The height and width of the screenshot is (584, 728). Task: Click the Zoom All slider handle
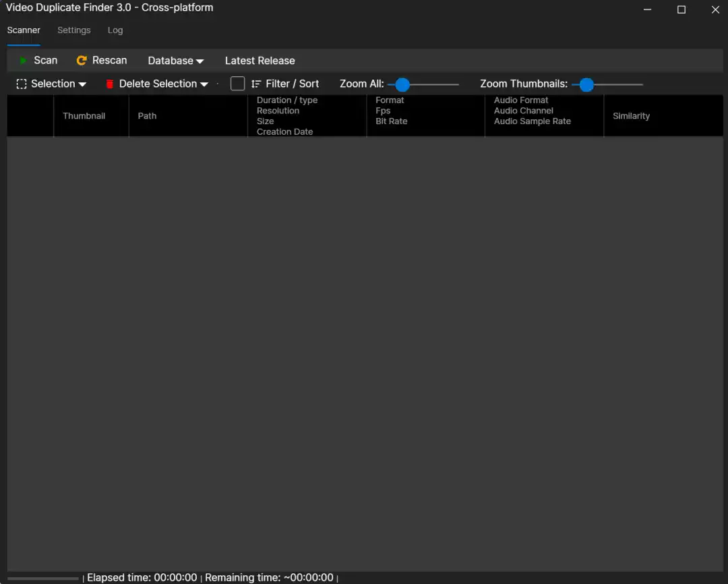(402, 84)
